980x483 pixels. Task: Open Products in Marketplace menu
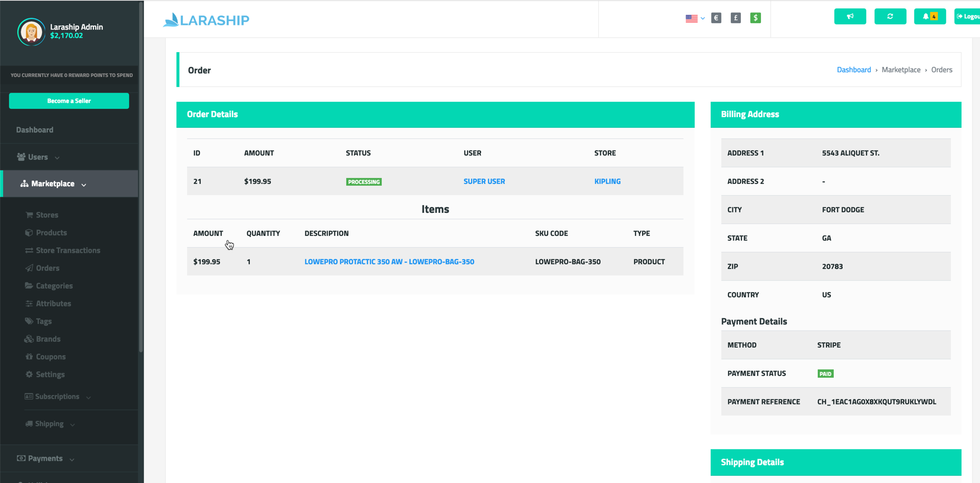coord(51,233)
